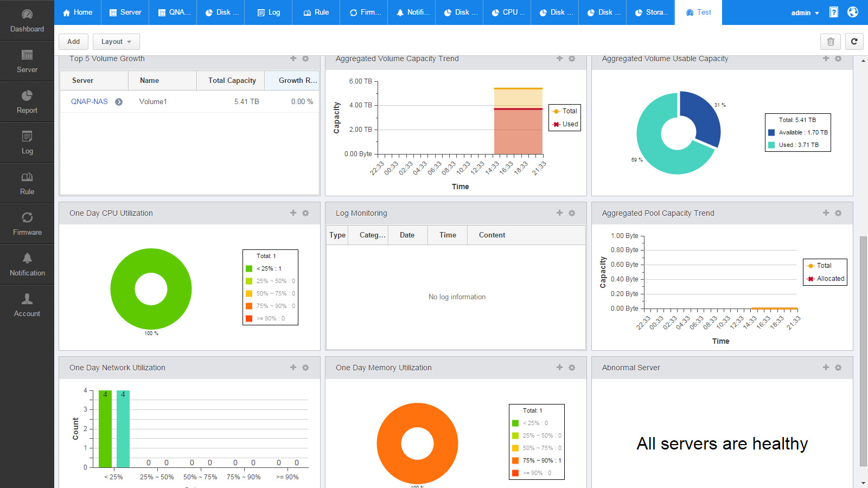Open gear settings of One Day Memory Utilization
Viewport: 868px width, 488px height.
[572, 368]
